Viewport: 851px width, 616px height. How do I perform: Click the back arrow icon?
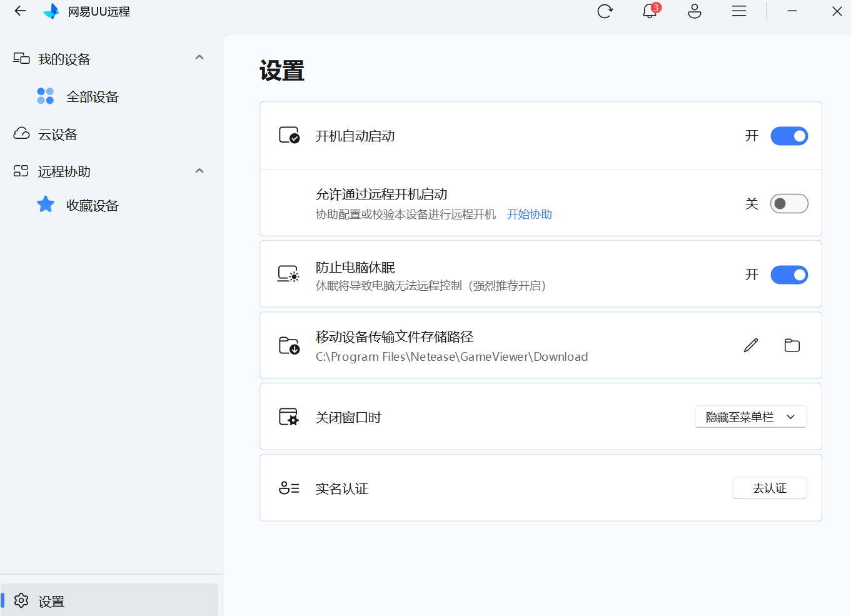[x=20, y=11]
